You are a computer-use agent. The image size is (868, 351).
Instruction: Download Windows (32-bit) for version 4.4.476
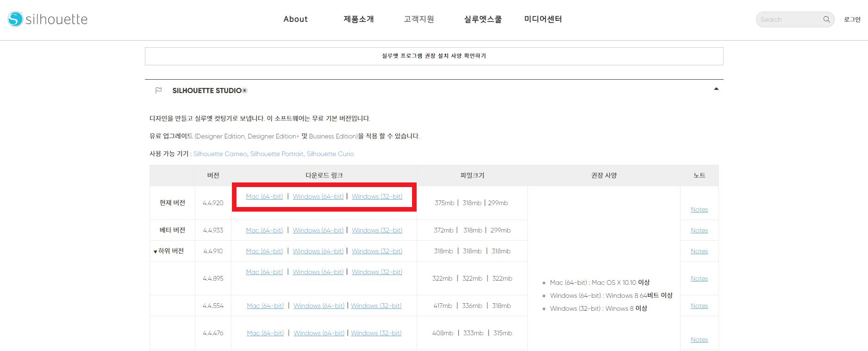[376, 333]
